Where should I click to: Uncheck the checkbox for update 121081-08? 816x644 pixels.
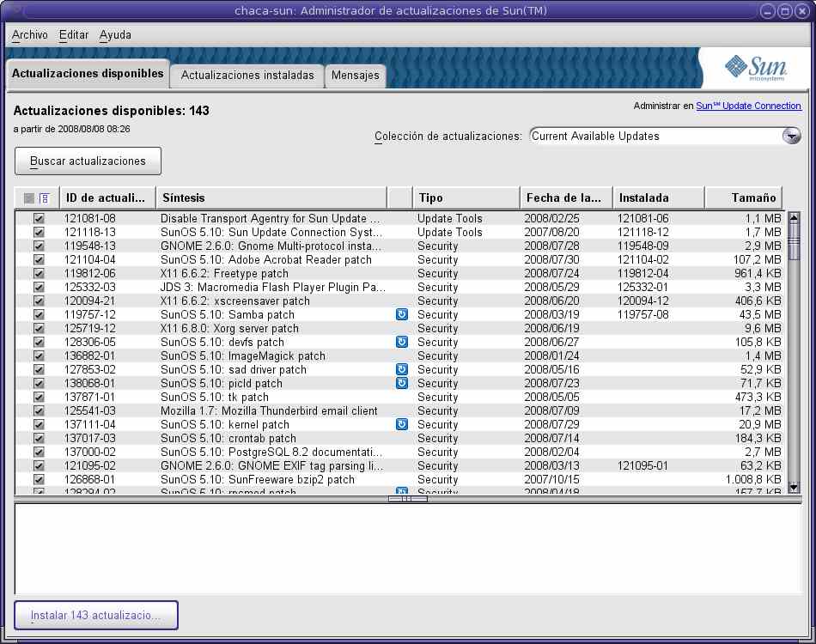tap(39, 218)
